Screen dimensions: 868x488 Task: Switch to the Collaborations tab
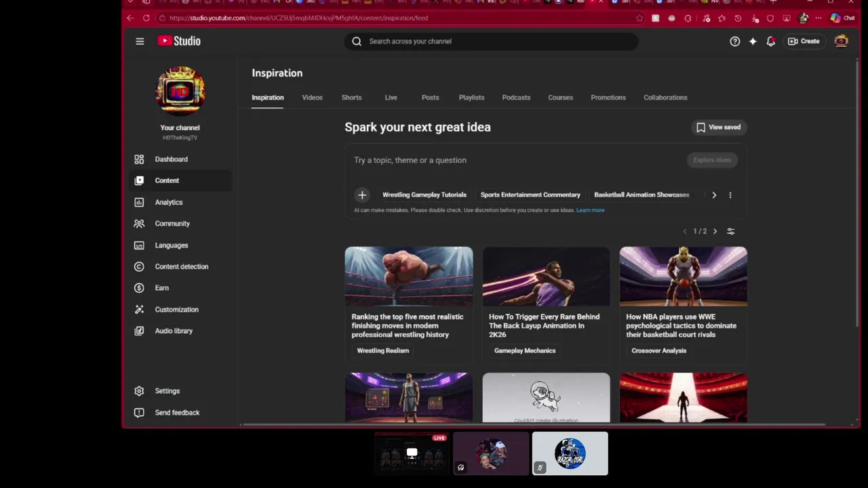tap(665, 98)
